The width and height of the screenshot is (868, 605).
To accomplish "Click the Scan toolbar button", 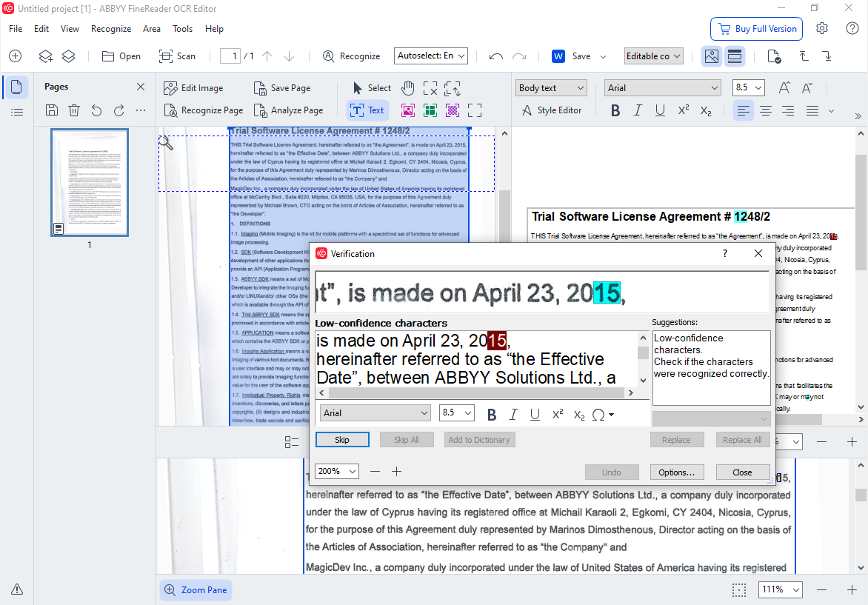I will point(177,56).
